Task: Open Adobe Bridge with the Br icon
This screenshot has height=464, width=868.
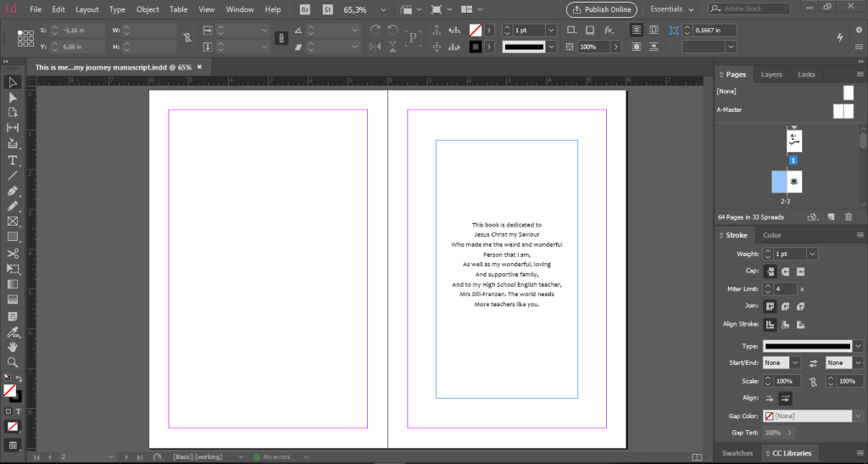Action: coord(305,9)
